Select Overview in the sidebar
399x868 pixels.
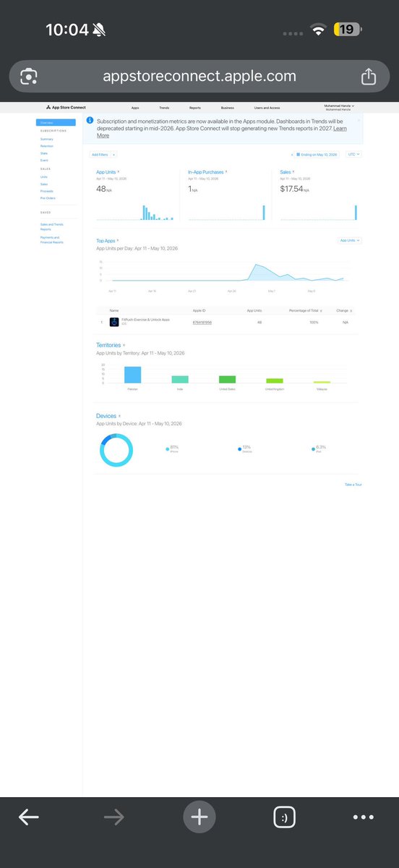[56, 122]
